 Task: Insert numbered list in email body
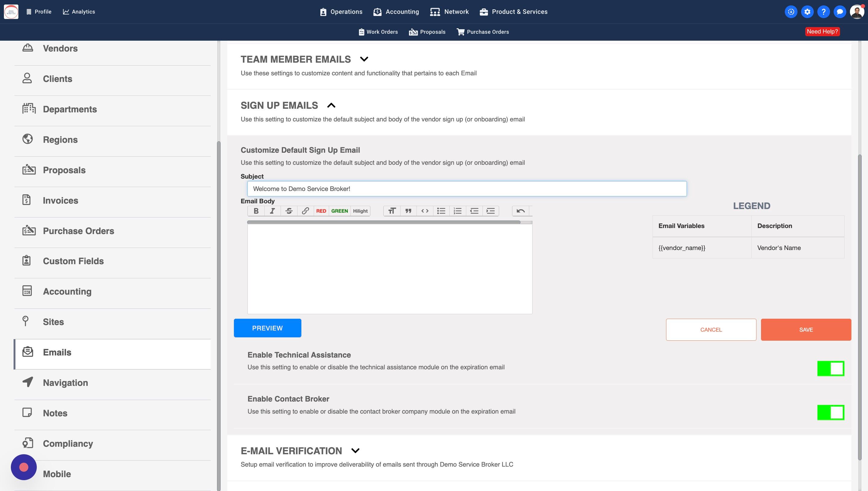tap(458, 211)
